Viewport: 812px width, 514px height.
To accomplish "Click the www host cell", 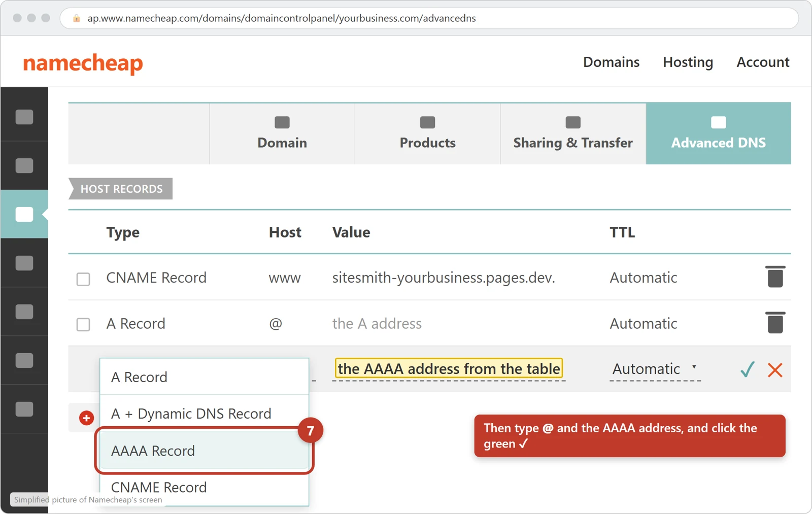I will [285, 278].
